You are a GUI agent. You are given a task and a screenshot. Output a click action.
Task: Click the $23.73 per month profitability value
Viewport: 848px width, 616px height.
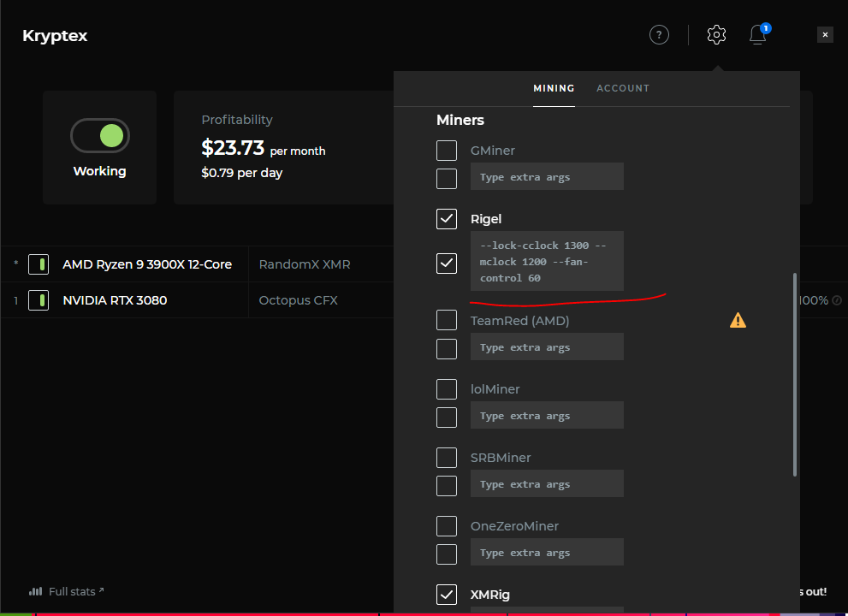[263, 148]
